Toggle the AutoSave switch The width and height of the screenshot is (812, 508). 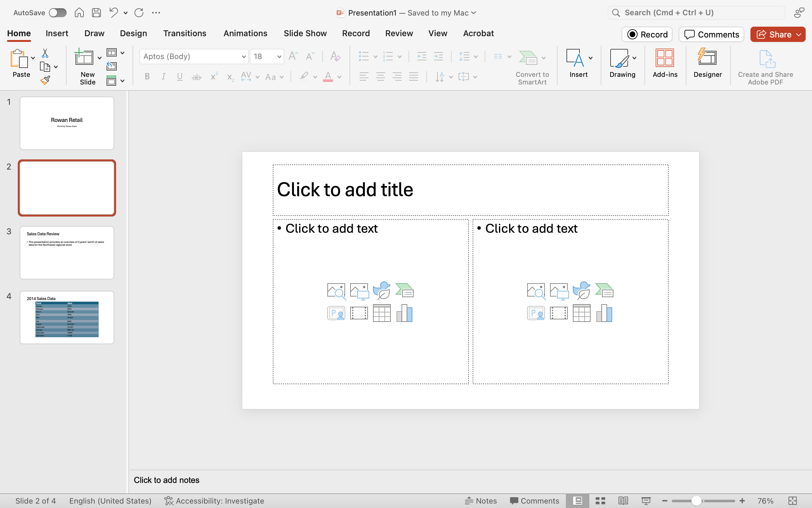tap(57, 13)
